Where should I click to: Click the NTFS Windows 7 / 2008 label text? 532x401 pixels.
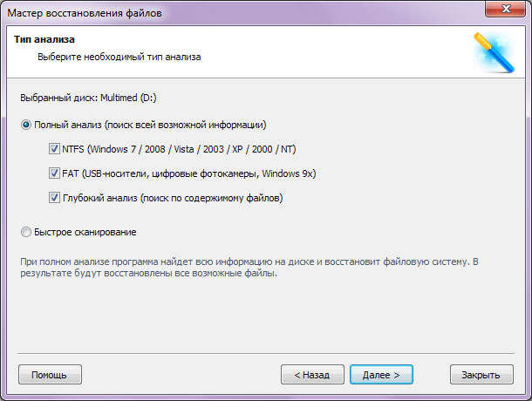point(179,149)
